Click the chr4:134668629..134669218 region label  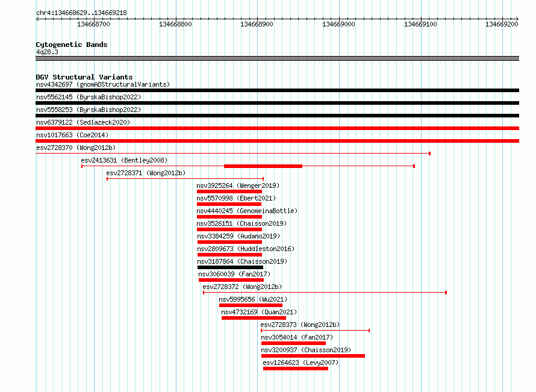click(81, 13)
